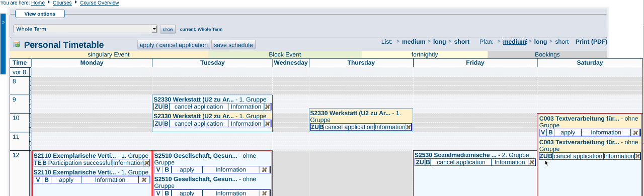The width and height of the screenshot is (644, 196).
Task: Go to Home in breadcrumb
Action: [x=38, y=3]
